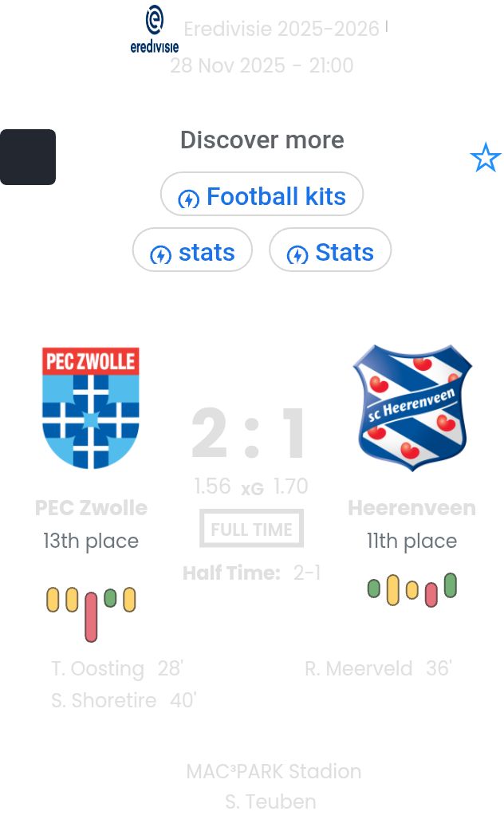Screen dimensions: 504x823
Task: Click PEC Zwolle's first yellow form bar
Action: coord(53,600)
